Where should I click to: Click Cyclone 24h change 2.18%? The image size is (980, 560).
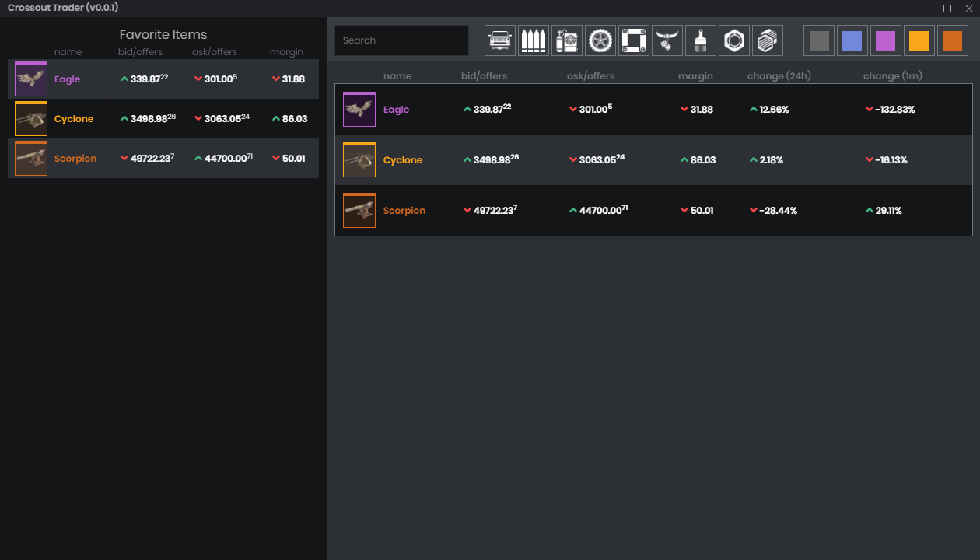coord(766,160)
